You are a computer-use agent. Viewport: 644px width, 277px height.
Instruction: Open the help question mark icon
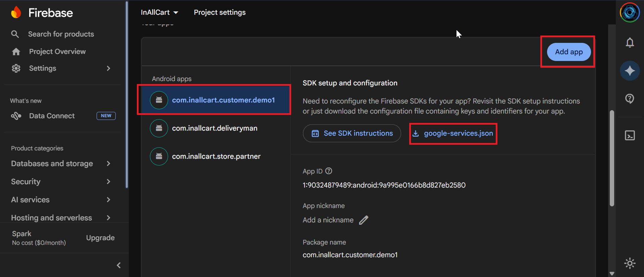click(x=630, y=99)
